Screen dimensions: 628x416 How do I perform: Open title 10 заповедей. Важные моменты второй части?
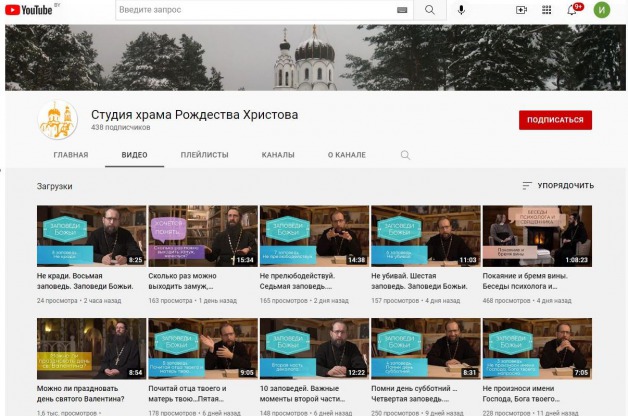(x=302, y=394)
